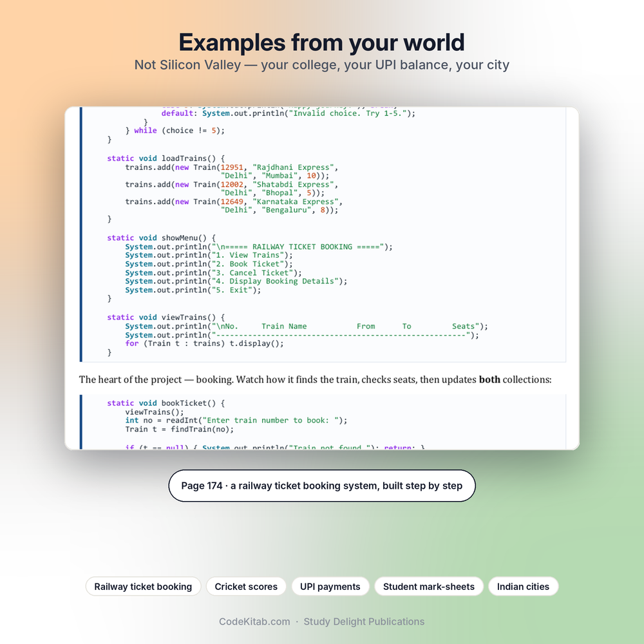Image resolution: width=644 pixels, height=644 pixels.
Task: Click the 'Examples from your world' heading
Action: (322, 43)
